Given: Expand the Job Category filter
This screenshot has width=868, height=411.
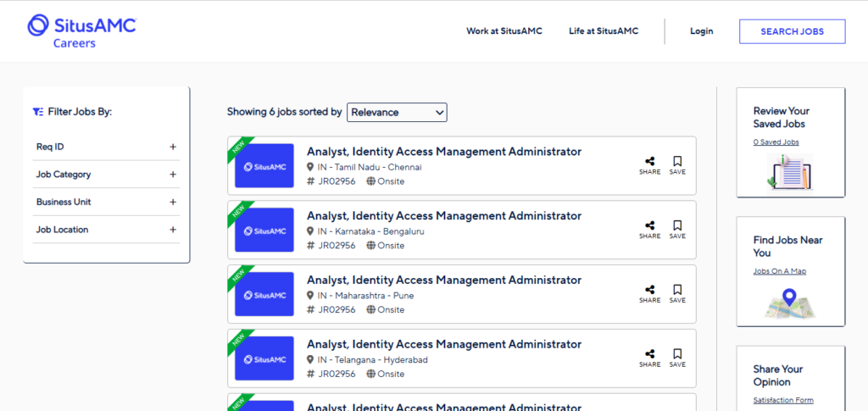Looking at the screenshot, I should tap(106, 175).
